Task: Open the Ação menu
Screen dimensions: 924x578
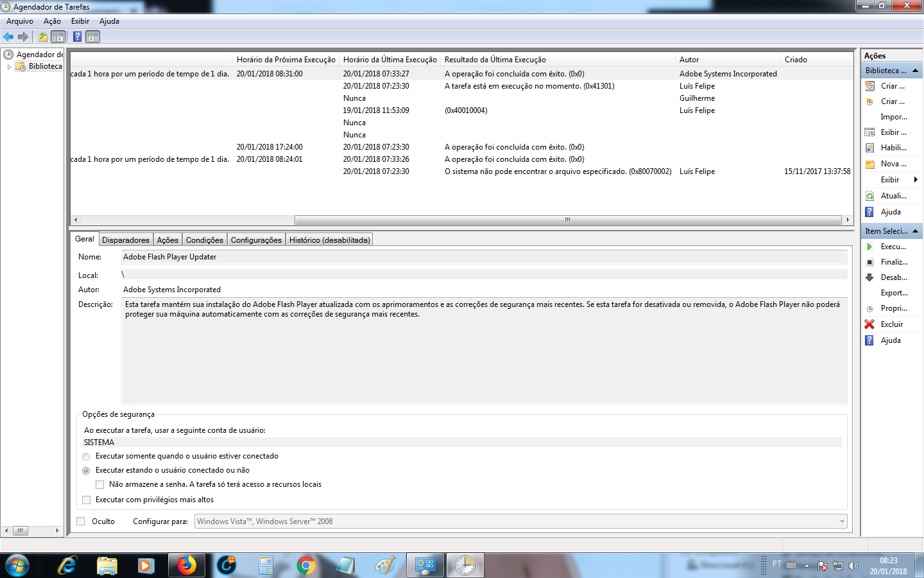Action: pyautogui.click(x=52, y=21)
